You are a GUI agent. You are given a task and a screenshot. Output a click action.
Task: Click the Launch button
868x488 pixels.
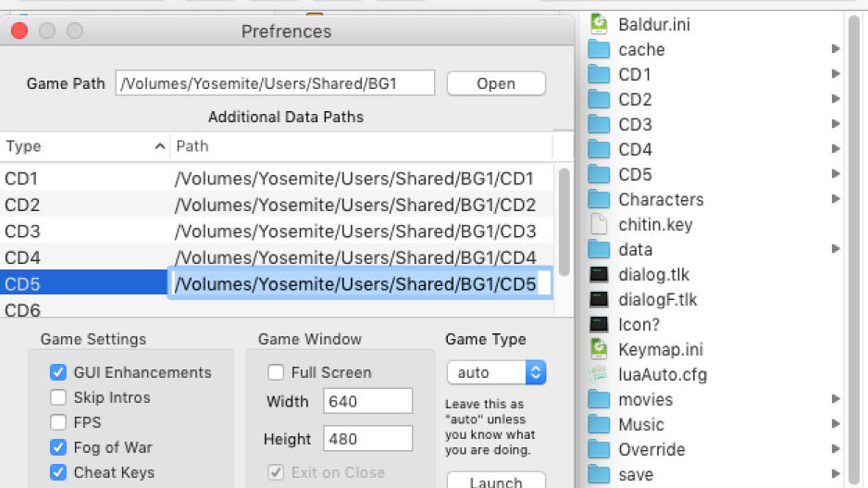(496, 481)
